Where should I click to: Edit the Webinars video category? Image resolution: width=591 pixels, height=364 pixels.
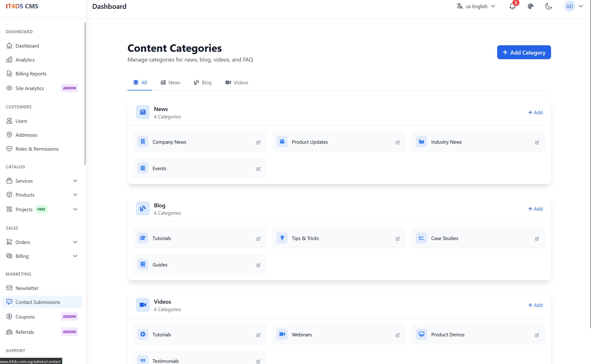pyautogui.click(x=397, y=335)
